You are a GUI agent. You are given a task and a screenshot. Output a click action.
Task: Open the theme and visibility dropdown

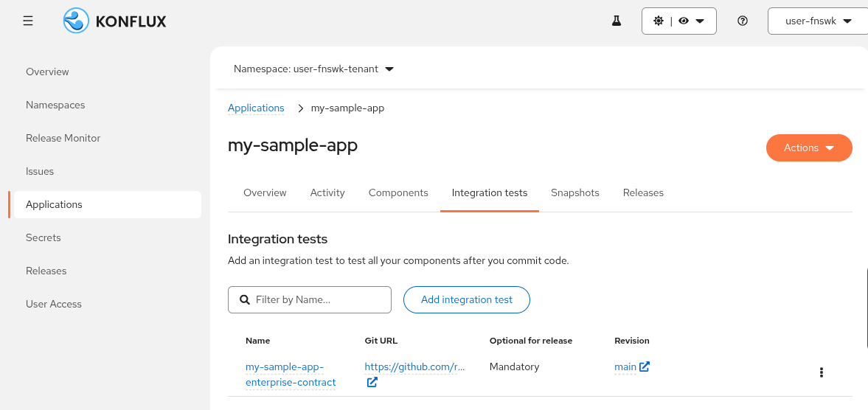678,21
